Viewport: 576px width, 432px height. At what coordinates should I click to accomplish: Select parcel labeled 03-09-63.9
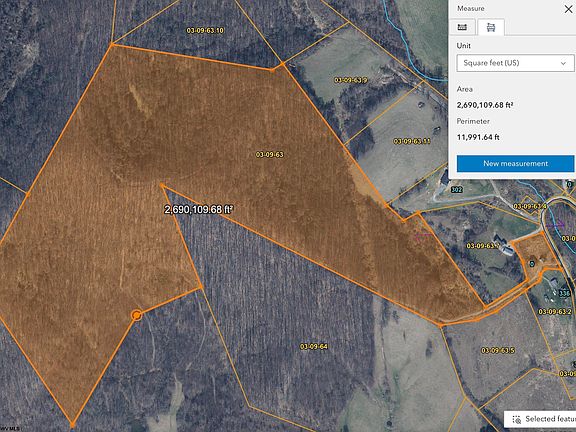[x=351, y=80]
